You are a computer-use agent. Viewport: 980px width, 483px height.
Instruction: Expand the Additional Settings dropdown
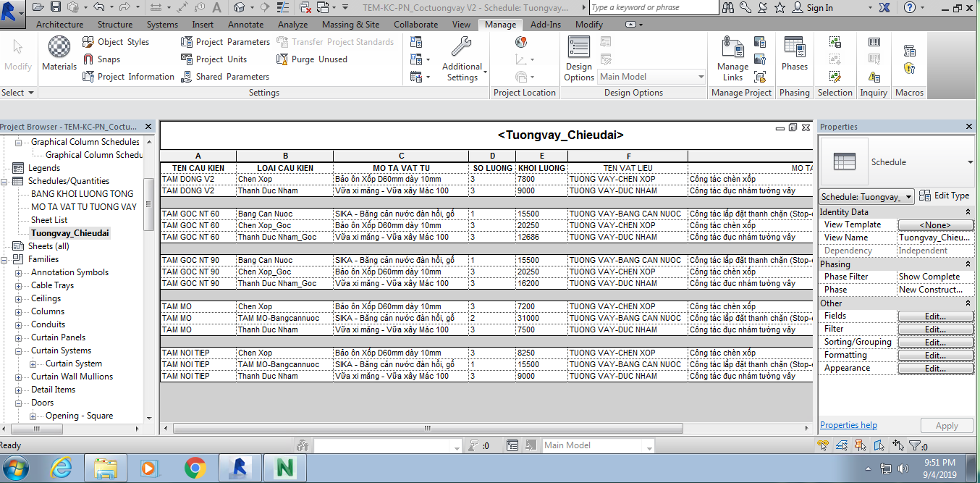pyautogui.click(x=463, y=59)
